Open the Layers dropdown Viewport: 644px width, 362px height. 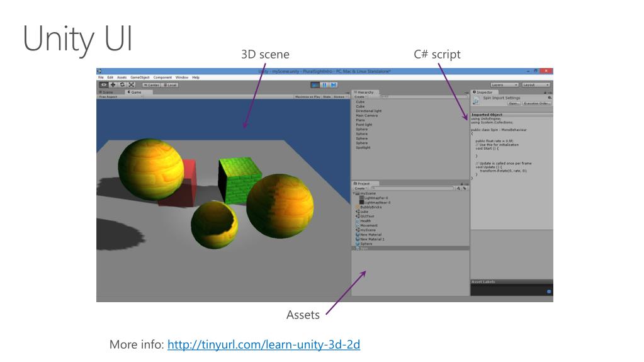tap(504, 84)
